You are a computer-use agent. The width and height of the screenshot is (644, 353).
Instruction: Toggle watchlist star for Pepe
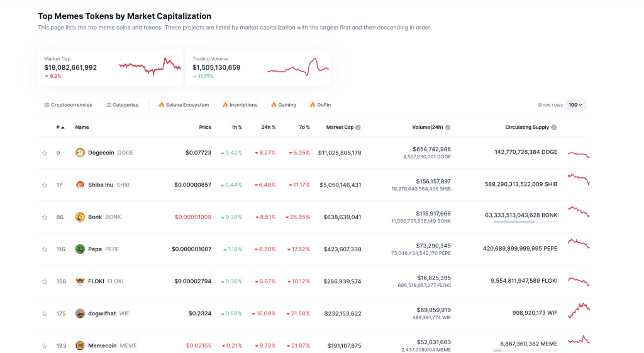tap(45, 249)
